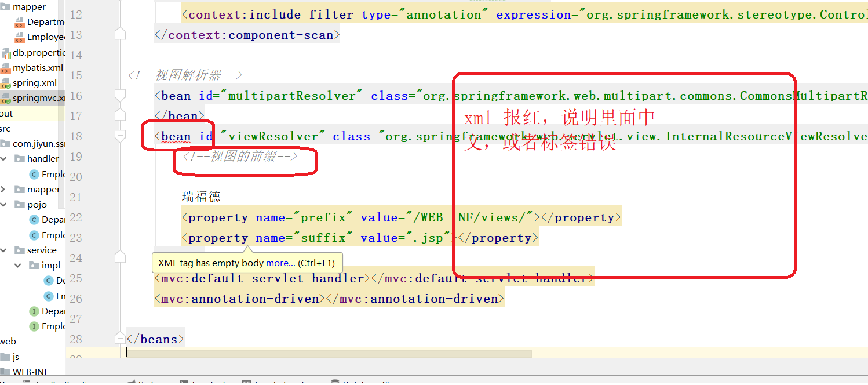Click the WEB-INF folder icon
This screenshot has width=868, height=385.
pos(6,372)
